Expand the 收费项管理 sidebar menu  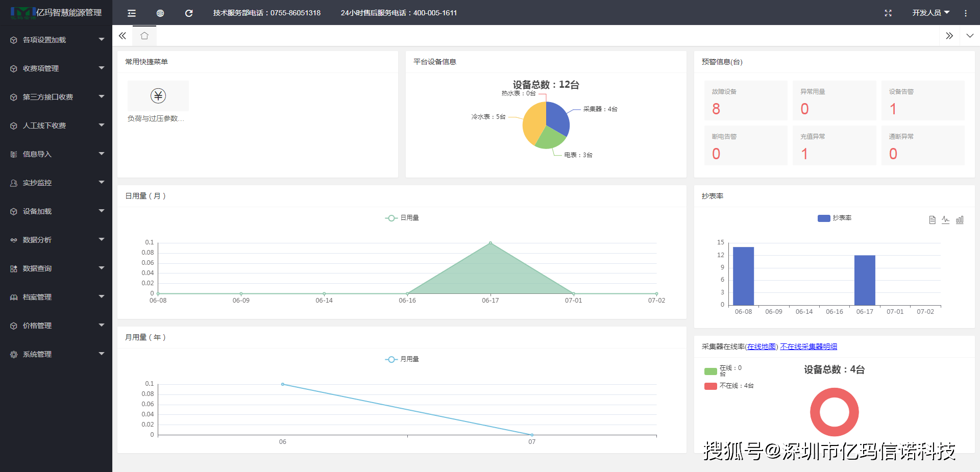pyautogui.click(x=56, y=68)
